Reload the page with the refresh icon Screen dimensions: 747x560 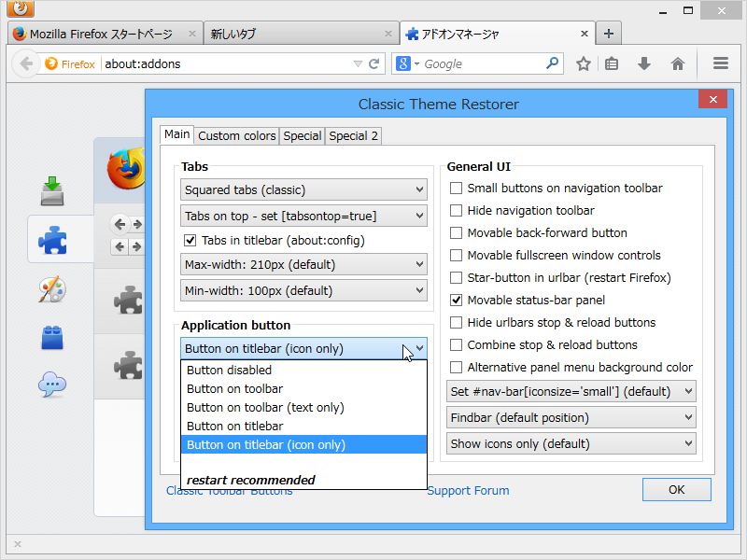click(374, 63)
